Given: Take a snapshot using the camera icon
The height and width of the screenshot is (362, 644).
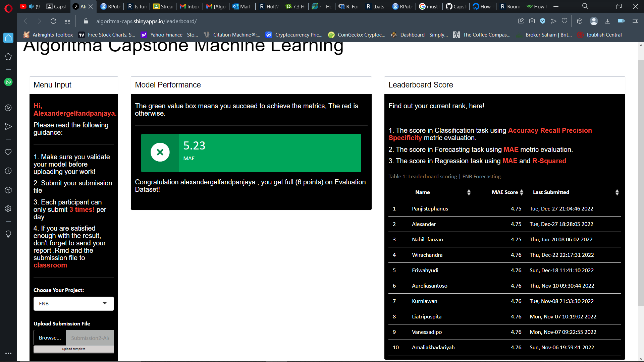Looking at the screenshot, I should [532, 21].
